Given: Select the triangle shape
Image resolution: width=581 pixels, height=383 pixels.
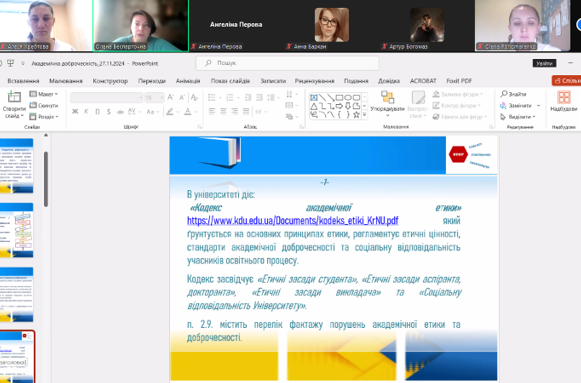Looking at the screenshot, I should tap(314, 106).
